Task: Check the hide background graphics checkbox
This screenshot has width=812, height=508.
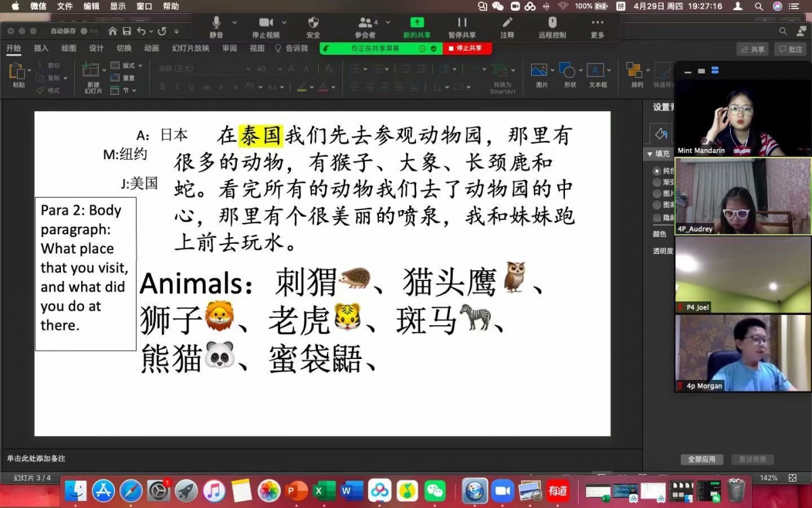Action: tap(657, 217)
